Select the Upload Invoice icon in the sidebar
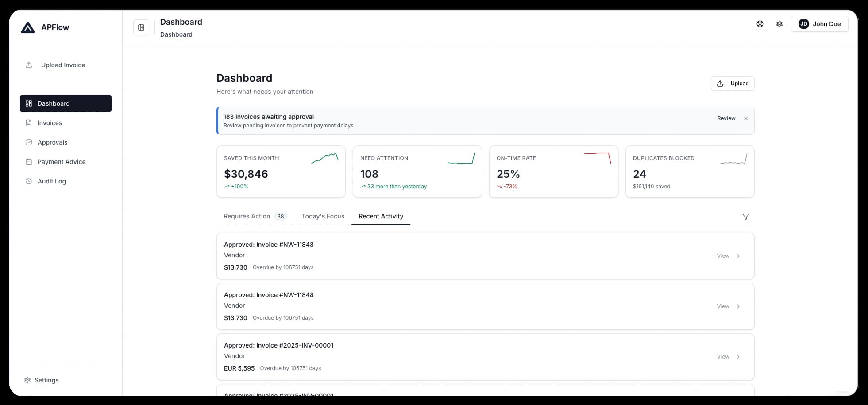This screenshot has height=405, width=868. point(28,65)
